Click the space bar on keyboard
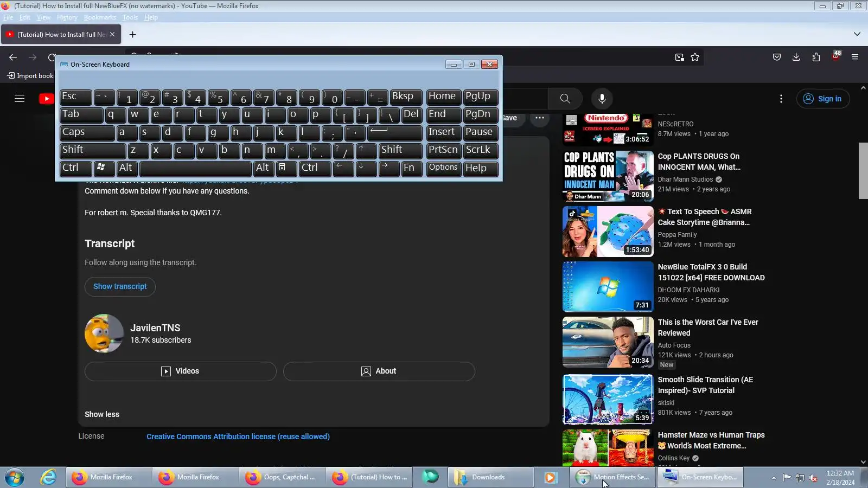This screenshot has height=488, width=868. (195, 168)
